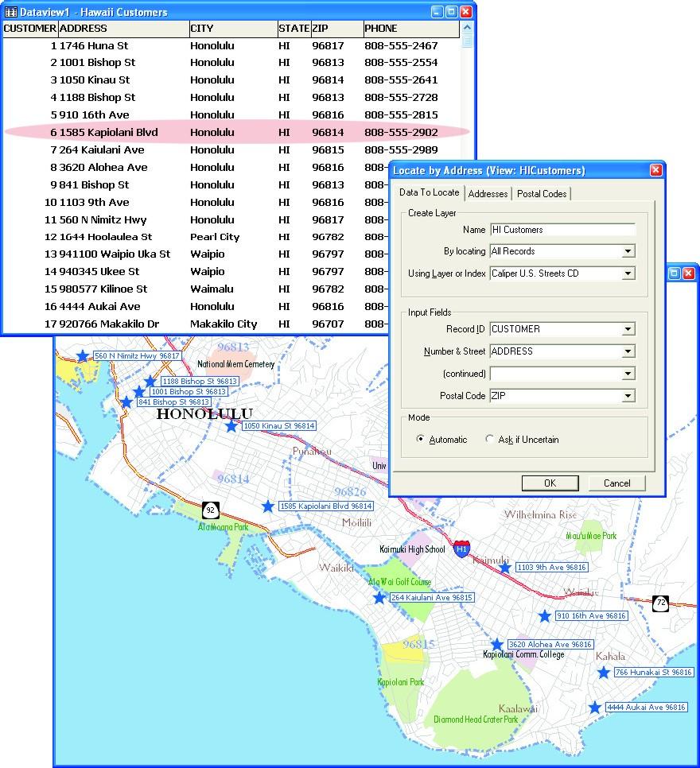Click the star marker for 264 Kaiulani Ave
The image size is (700, 768).
tap(379, 598)
